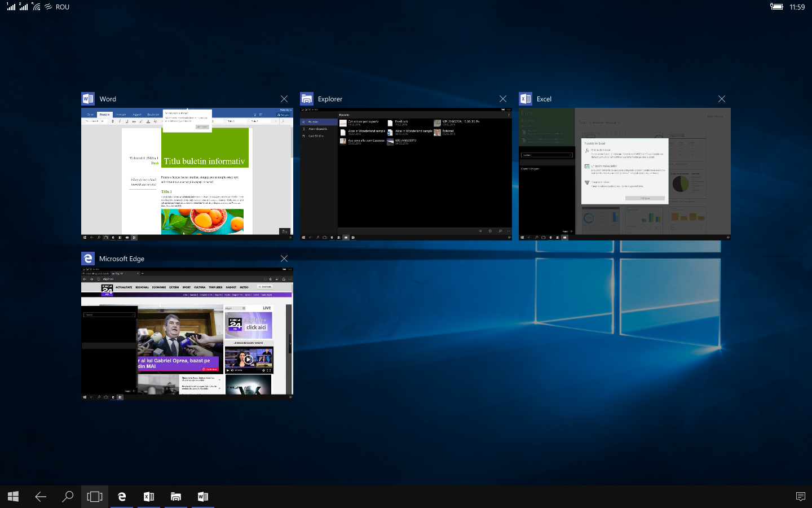Close the Microsoft Edge window in task view
This screenshot has width=812, height=508.
[x=284, y=259]
